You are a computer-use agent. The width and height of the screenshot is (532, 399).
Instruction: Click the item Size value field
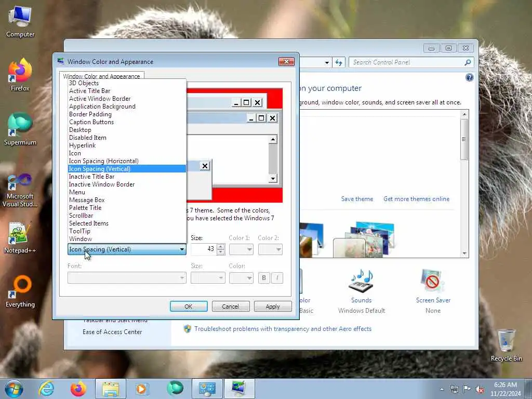click(204, 249)
